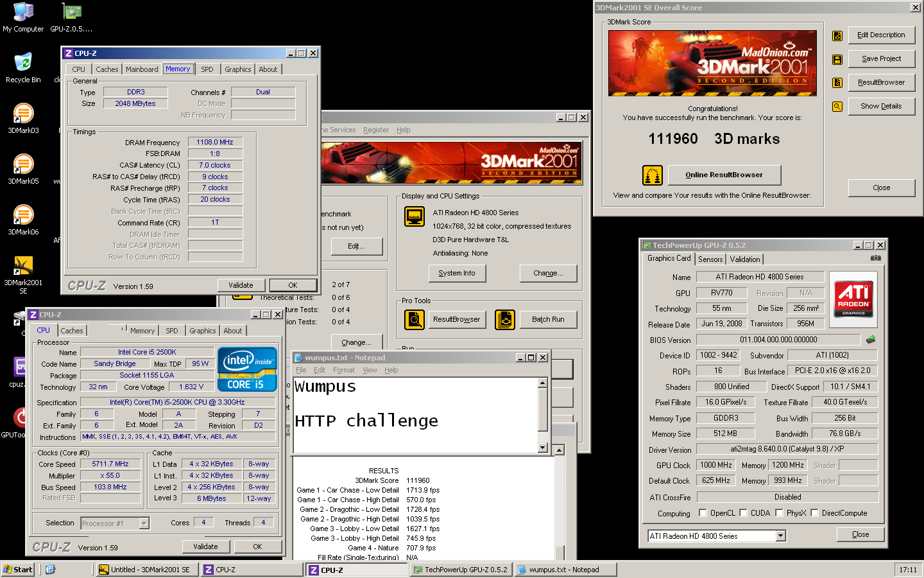Click the system tray clock showing 17:11

click(x=908, y=570)
